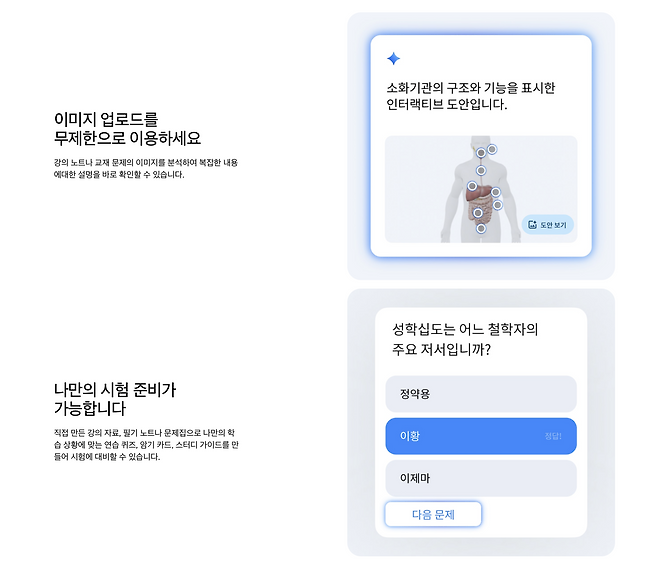
Task: Click the human body anatomy image
Action: click(x=481, y=189)
